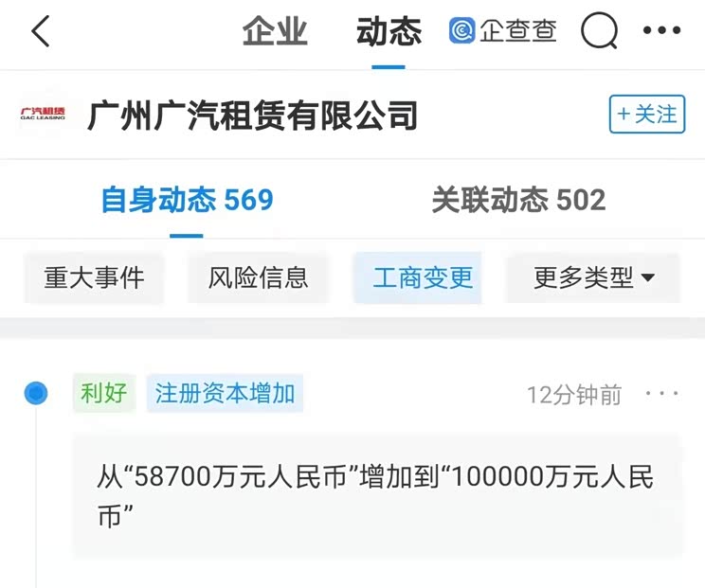The width and height of the screenshot is (705, 588).
Task: Toggle the 工商变更 filter chip
Action: tap(418, 277)
